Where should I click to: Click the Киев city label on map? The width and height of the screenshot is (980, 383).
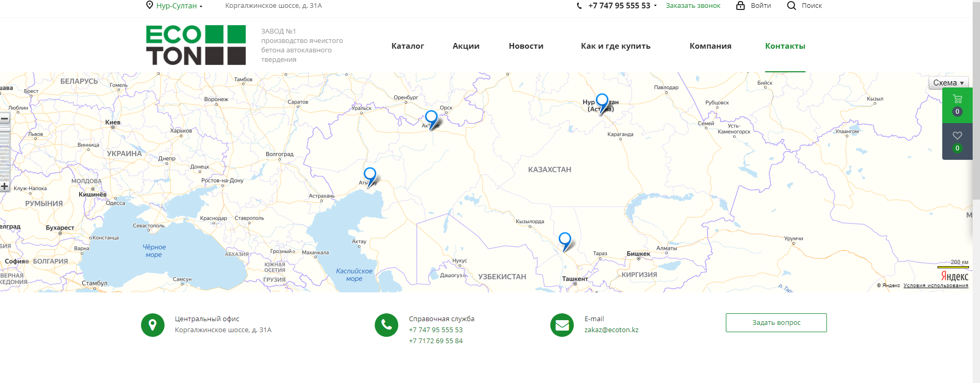click(x=113, y=123)
